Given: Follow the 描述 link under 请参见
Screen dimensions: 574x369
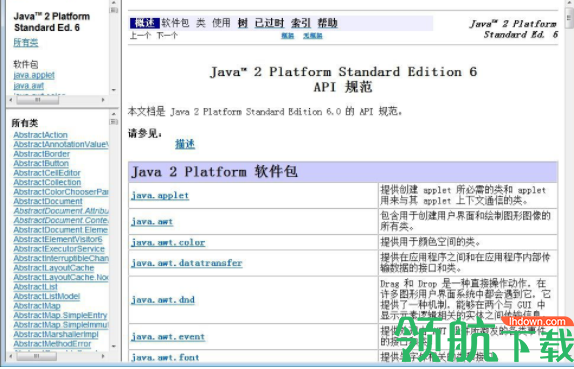Looking at the screenshot, I should (185, 144).
